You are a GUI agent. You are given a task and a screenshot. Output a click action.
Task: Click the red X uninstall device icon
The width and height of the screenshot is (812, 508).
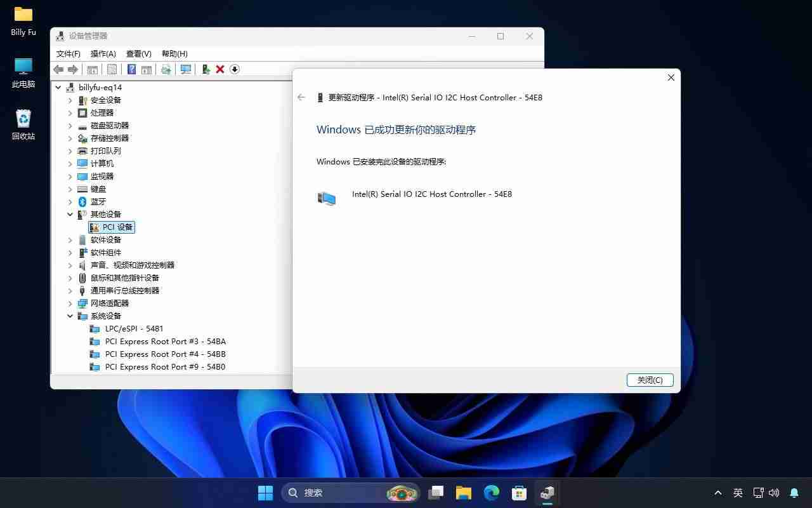(220, 69)
